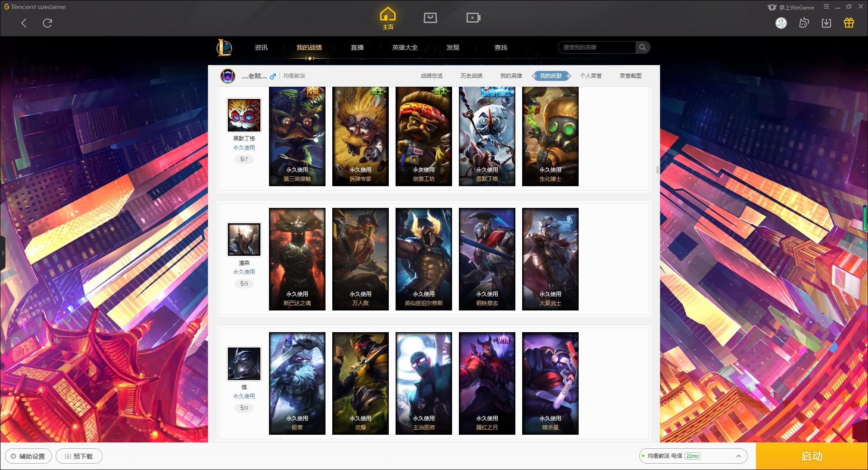868x470 pixels.
Task: Open the 炎爆 skin card
Action: pyautogui.click(x=360, y=383)
